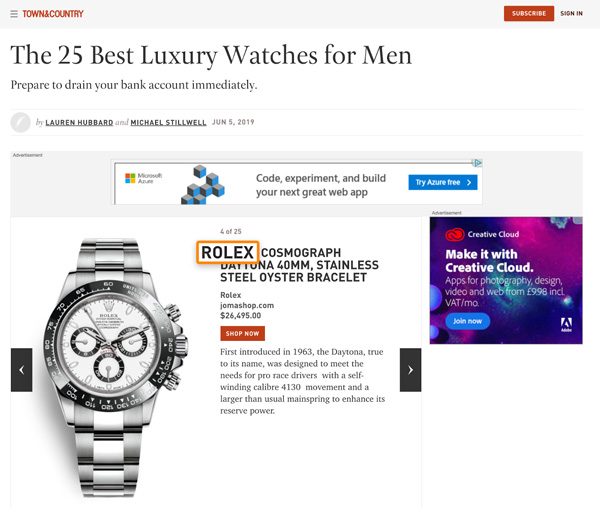Open Michael Stillwell author page
This screenshot has height=508, width=600.
[x=168, y=122]
